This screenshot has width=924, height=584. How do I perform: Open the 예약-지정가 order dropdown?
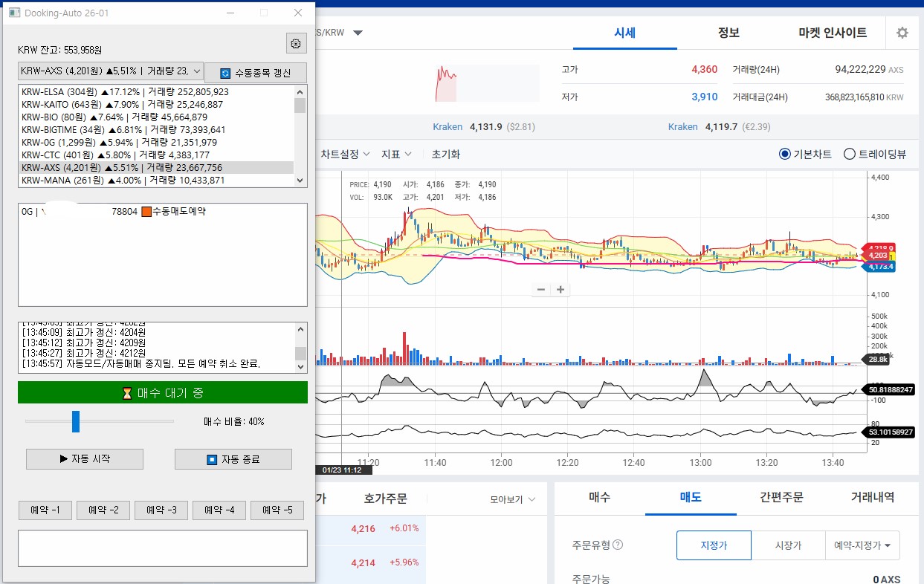pyautogui.click(x=862, y=545)
